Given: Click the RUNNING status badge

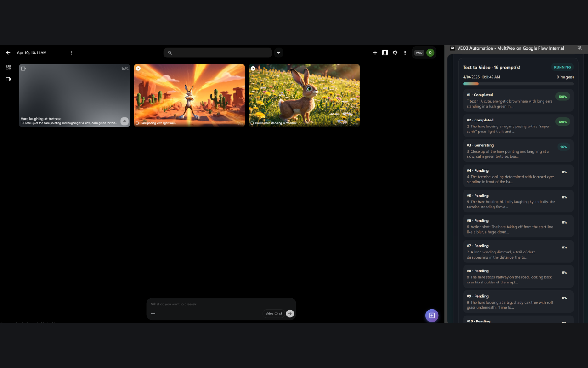Looking at the screenshot, I should 562,67.
